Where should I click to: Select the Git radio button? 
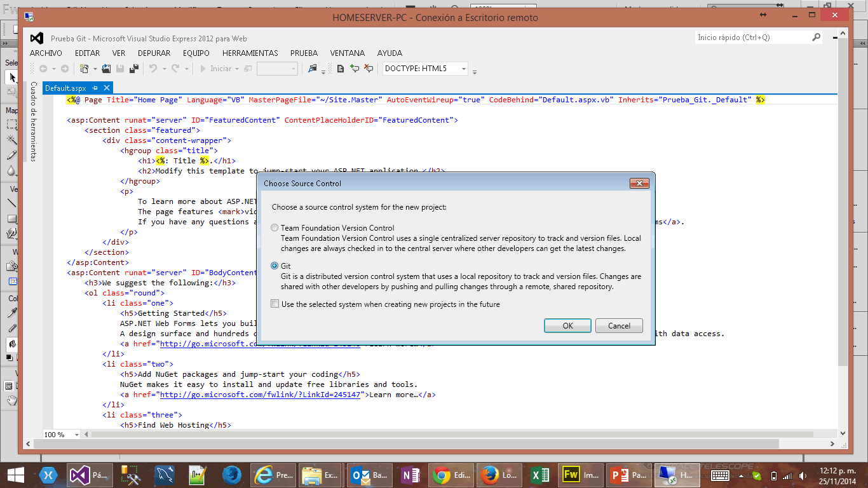tap(275, 266)
